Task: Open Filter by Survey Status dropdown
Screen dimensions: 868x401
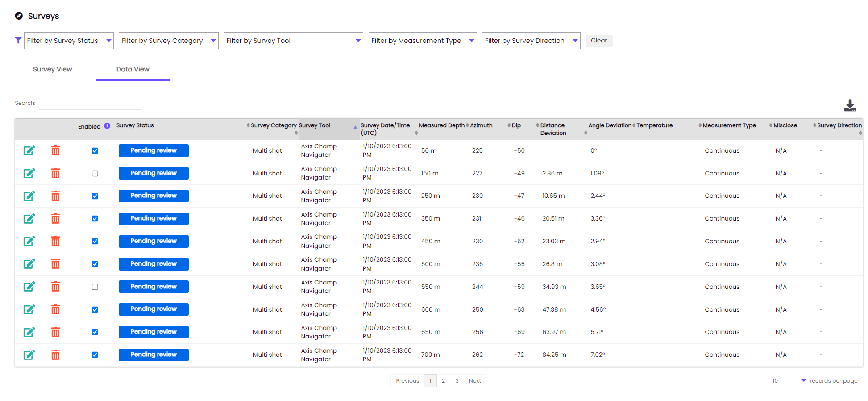Action: coord(69,41)
